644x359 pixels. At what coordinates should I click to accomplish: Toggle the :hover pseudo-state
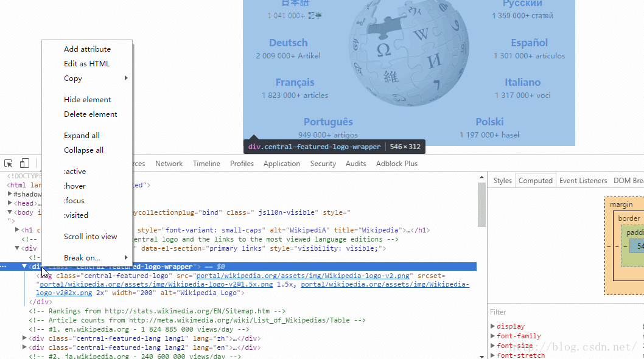[87, 186]
